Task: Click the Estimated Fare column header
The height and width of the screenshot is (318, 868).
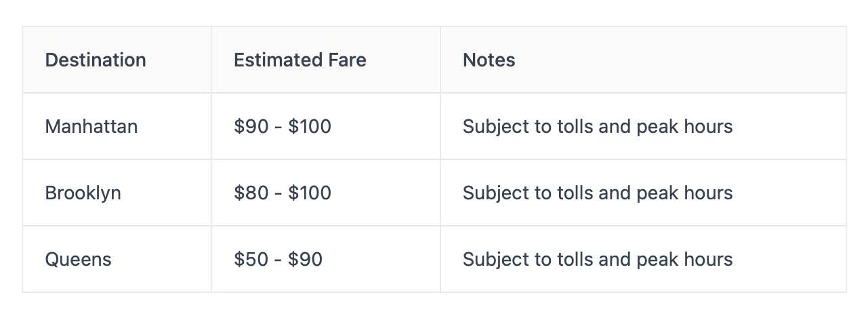Action: coord(299,60)
